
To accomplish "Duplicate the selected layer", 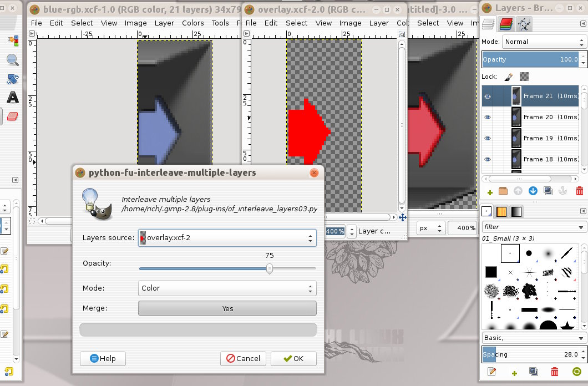I will pyautogui.click(x=548, y=191).
